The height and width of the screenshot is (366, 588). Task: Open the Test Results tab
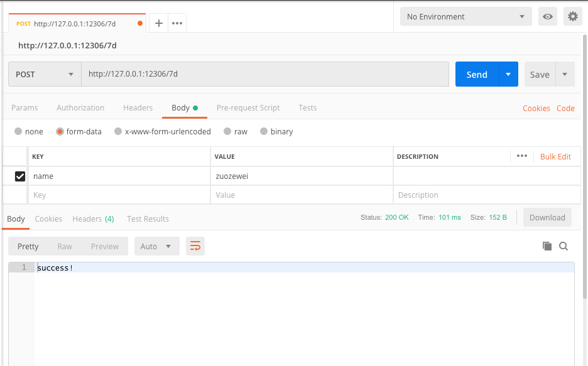[148, 218]
